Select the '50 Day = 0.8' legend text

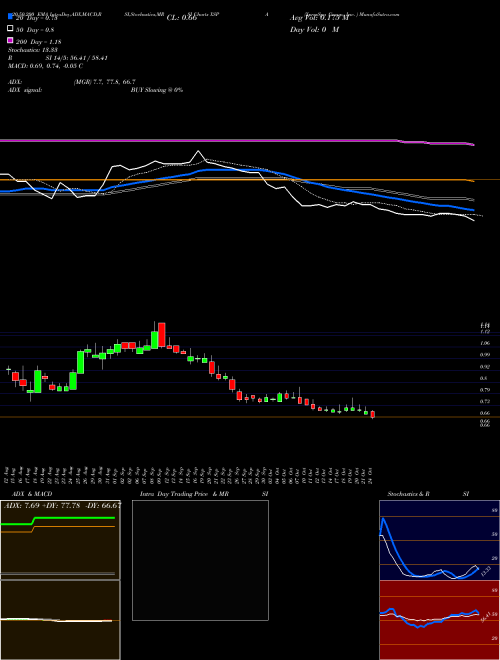(35, 30)
